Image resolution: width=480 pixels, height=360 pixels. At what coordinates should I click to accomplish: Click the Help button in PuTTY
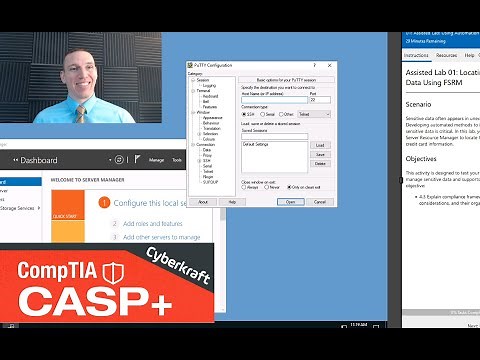[x=232, y=202]
